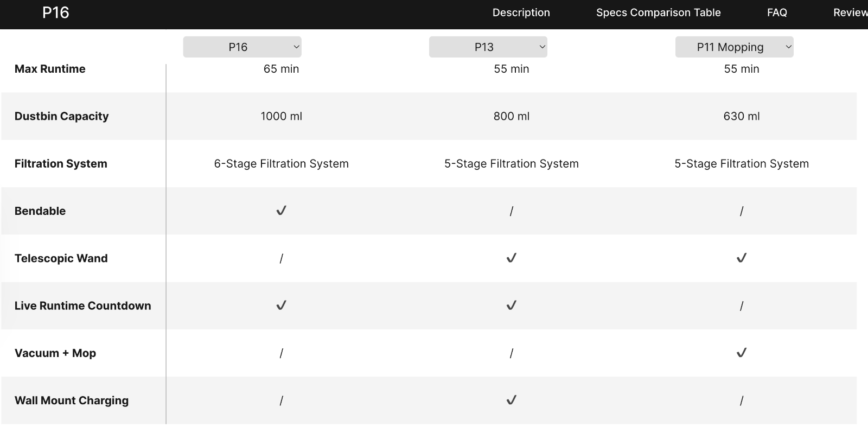Click the Max Runtime row label

(50, 69)
